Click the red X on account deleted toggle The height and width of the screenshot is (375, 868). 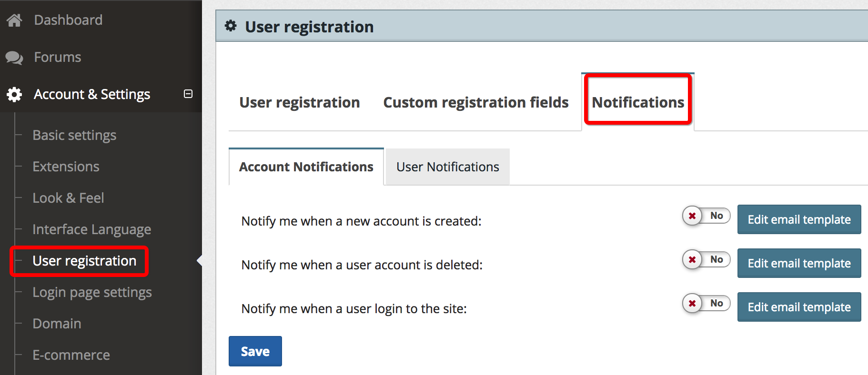click(692, 260)
